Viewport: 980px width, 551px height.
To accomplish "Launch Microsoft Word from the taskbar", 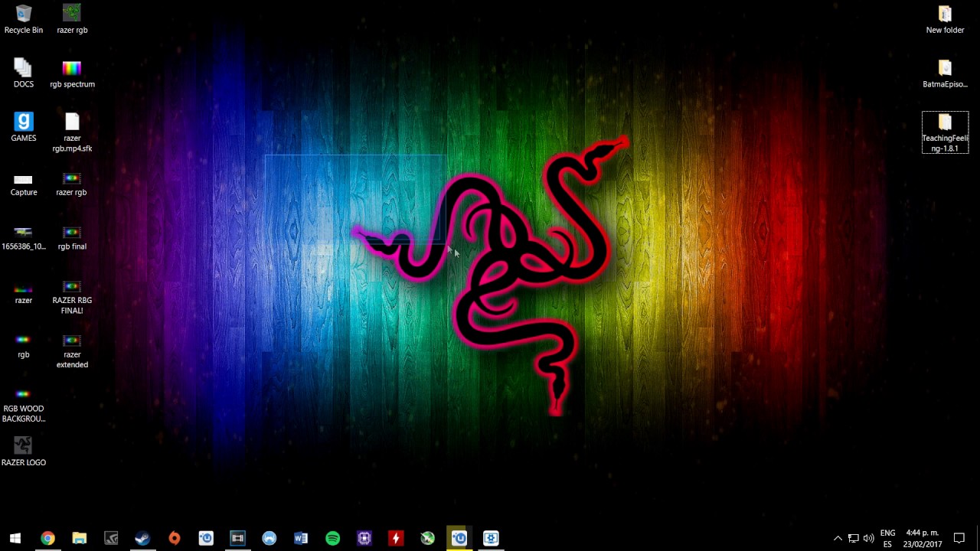I will coord(301,538).
